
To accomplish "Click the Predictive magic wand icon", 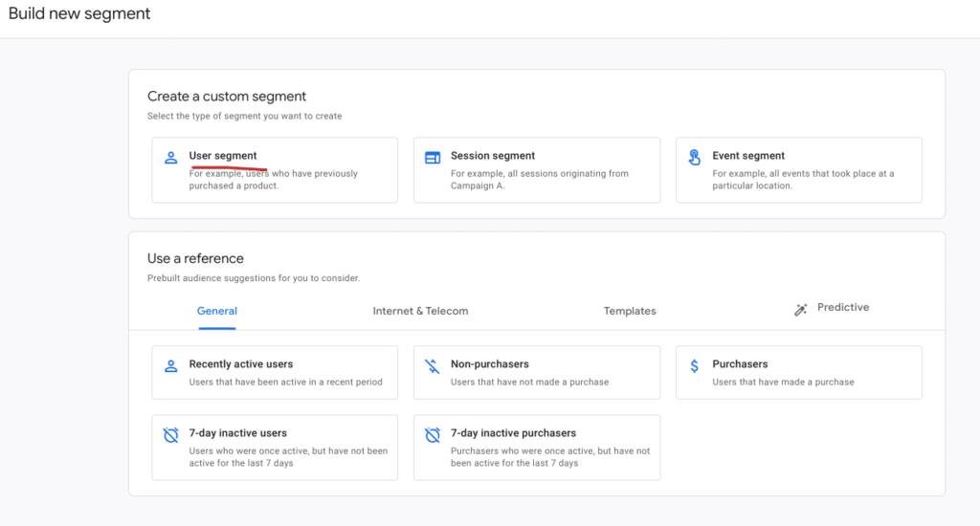I will [x=801, y=310].
